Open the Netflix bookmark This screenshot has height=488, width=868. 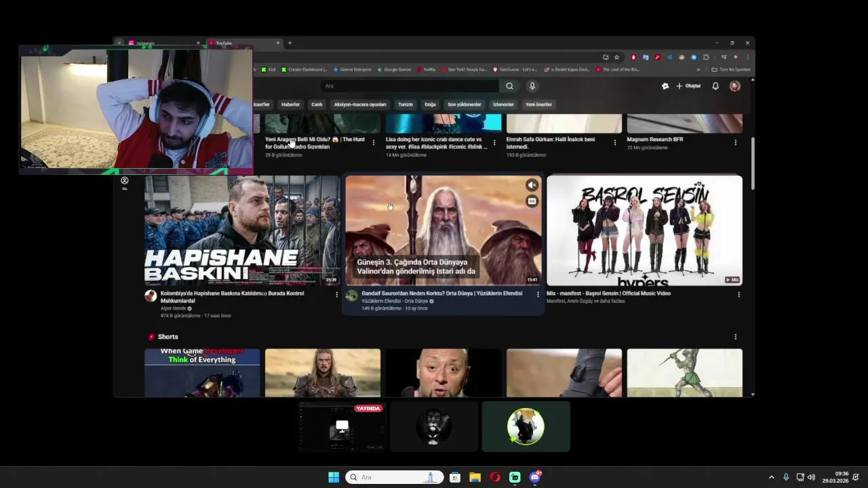click(x=427, y=70)
